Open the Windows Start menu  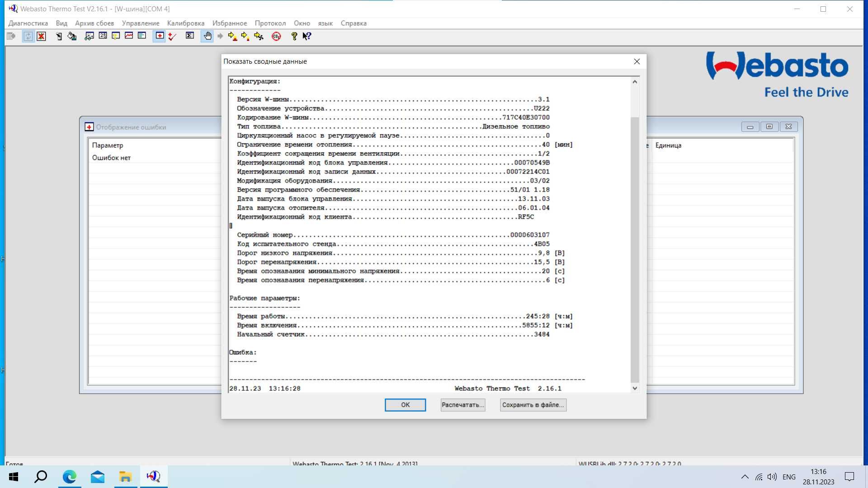(14, 477)
